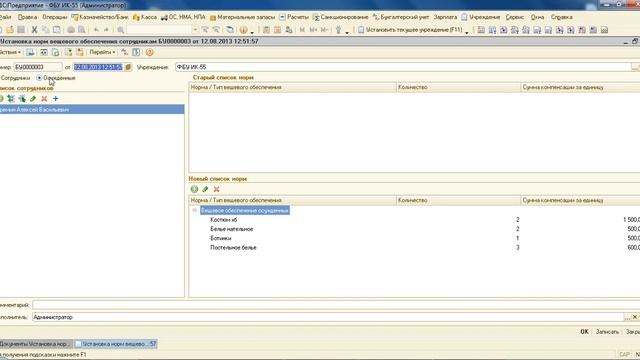The image size is (640, 360).
Task: Click green add icon under Новый список норм
Action: pyautogui.click(x=194, y=189)
